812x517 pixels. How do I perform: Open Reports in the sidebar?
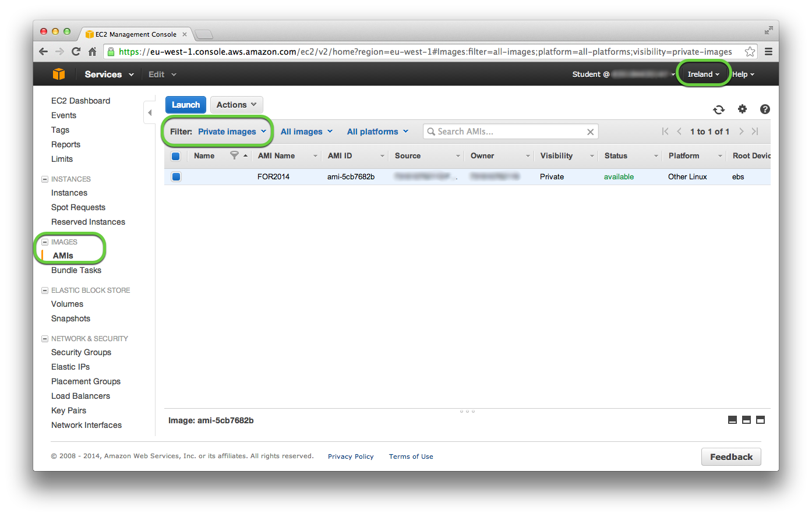[x=66, y=144]
